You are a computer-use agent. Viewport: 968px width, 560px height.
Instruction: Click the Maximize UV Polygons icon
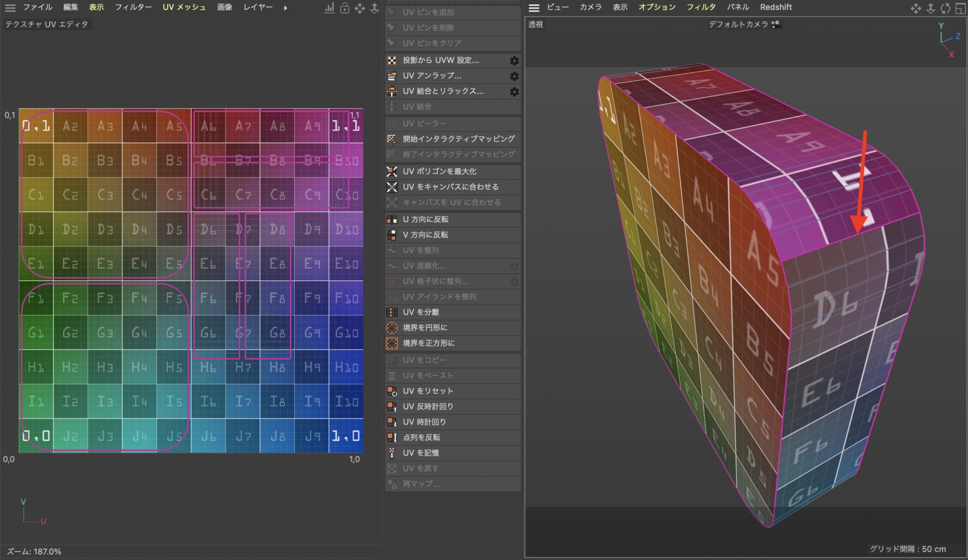[x=392, y=172]
